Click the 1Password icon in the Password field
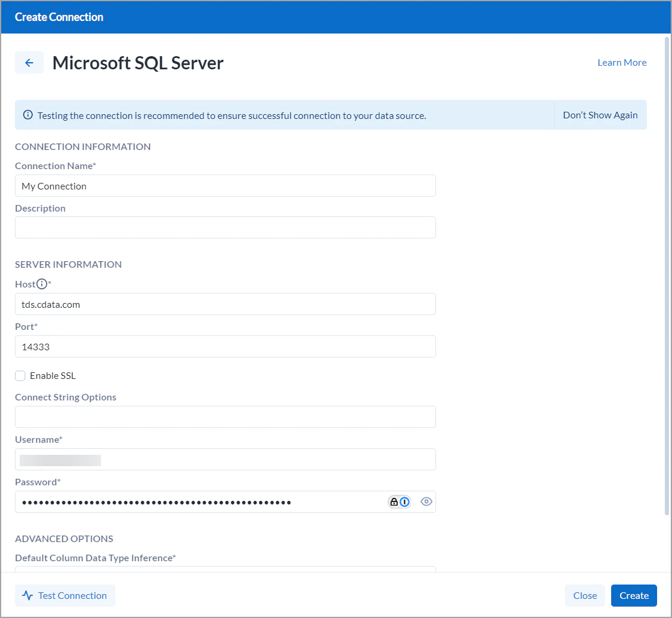The width and height of the screenshot is (672, 618). point(404,501)
